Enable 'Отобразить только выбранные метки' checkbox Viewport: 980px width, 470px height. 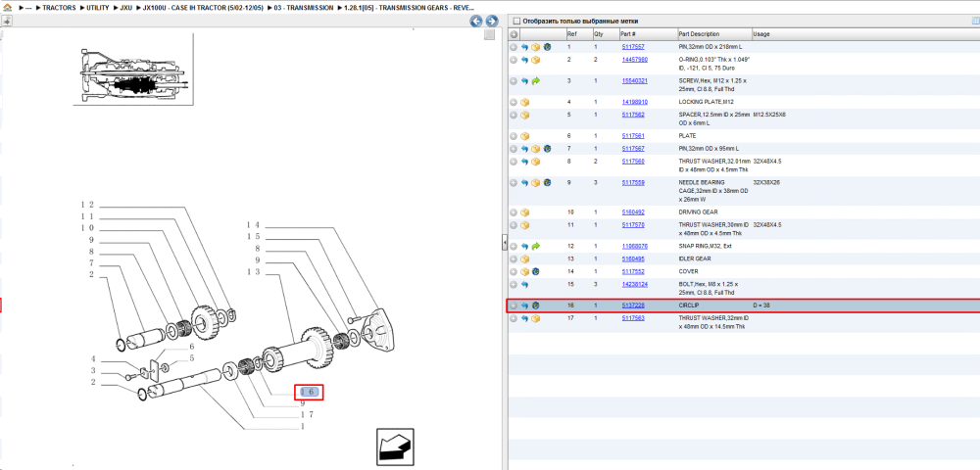click(x=516, y=21)
